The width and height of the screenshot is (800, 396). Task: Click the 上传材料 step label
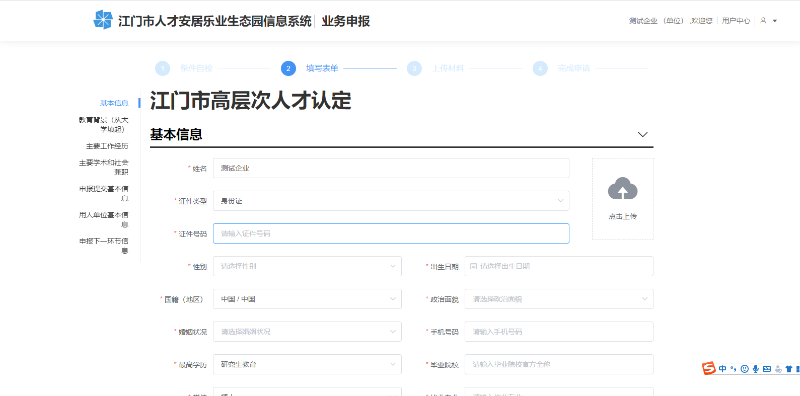pos(448,68)
